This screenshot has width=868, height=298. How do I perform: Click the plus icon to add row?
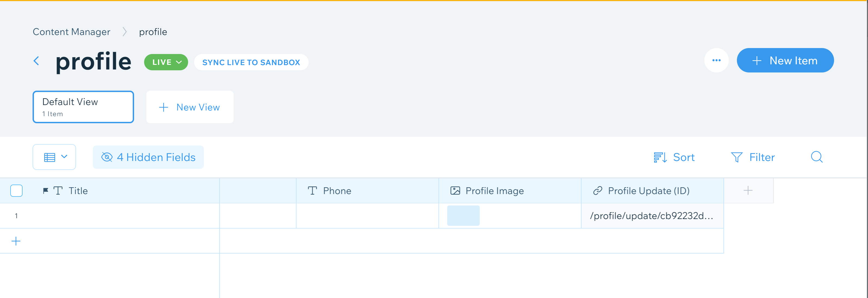pos(16,241)
